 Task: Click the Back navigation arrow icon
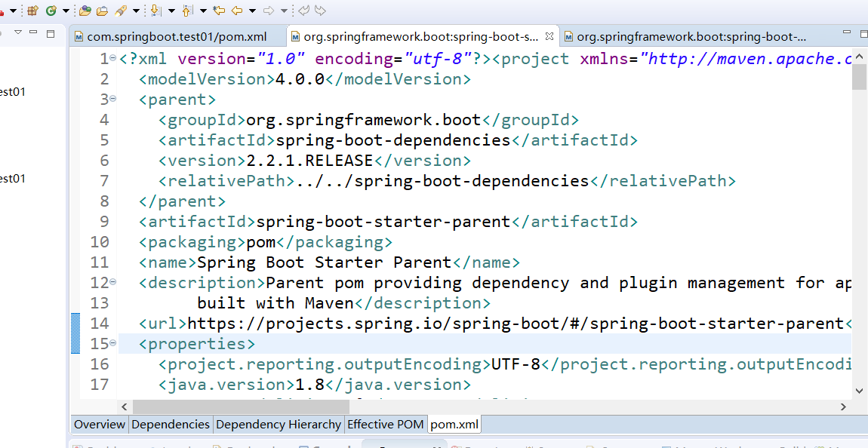pos(238,9)
